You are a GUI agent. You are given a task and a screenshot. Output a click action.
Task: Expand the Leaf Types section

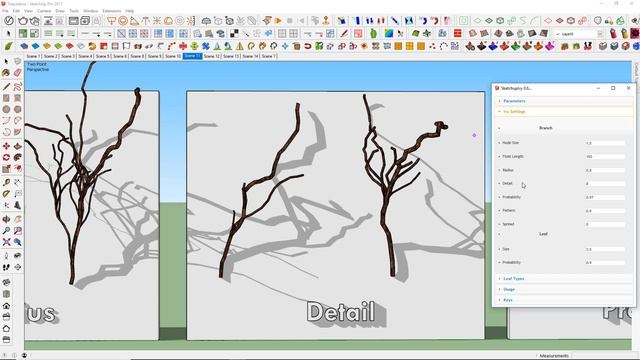coord(563,278)
